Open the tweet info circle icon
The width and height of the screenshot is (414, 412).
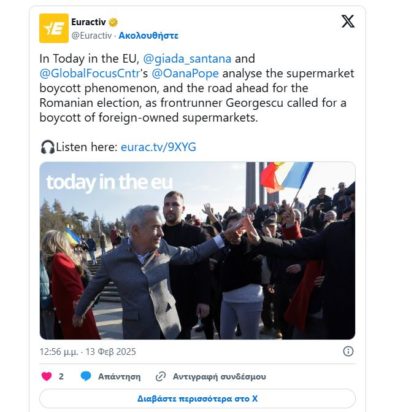coord(348,351)
